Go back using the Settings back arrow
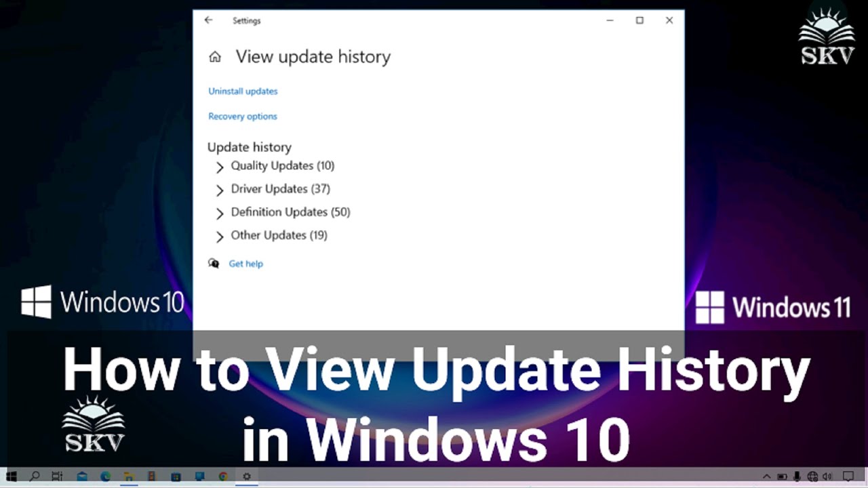This screenshot has width=868, height=488. coord(208,20)
